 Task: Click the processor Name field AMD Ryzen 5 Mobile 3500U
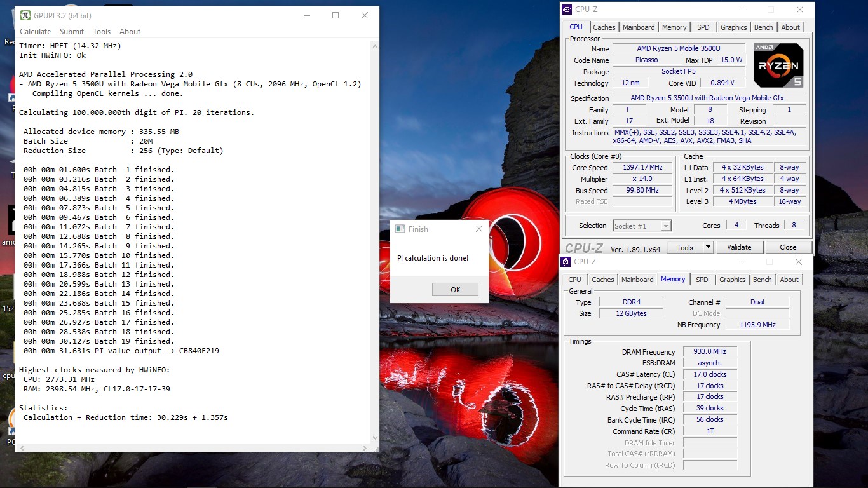(x=679, y=49)
